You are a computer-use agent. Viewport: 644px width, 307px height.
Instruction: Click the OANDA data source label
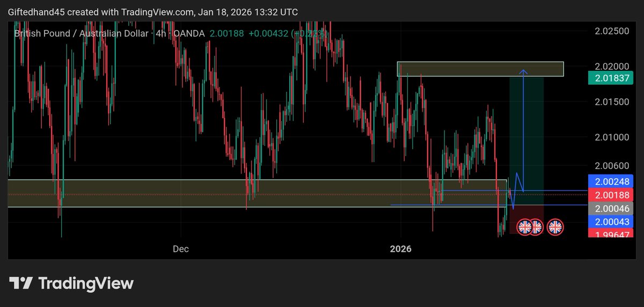tap(190, 33)
